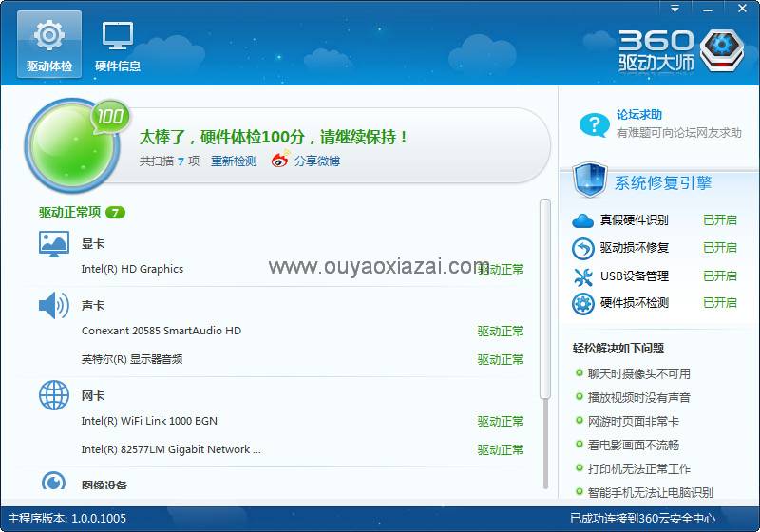Click the 图像设备 camera icon
Image resolution: width=760 pixels, height=532 pixels.
click(53, 481)
